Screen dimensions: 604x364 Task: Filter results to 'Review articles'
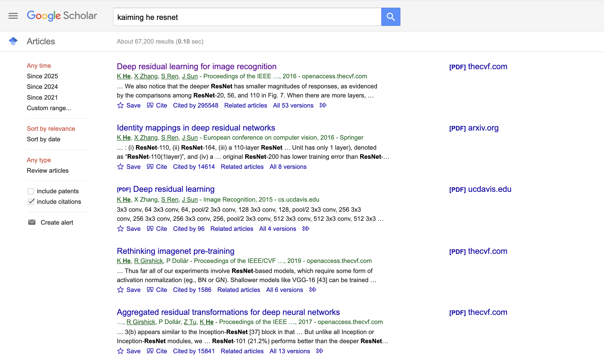48,170
